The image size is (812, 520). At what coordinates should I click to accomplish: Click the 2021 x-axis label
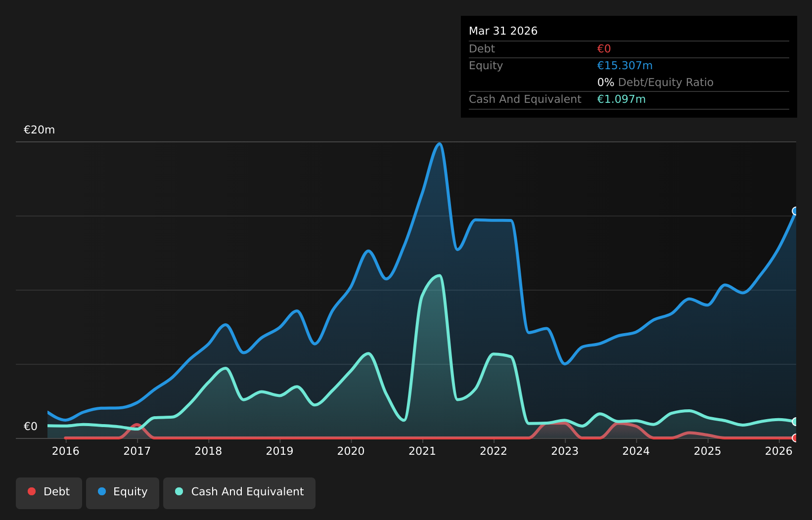tap(422, 451)
